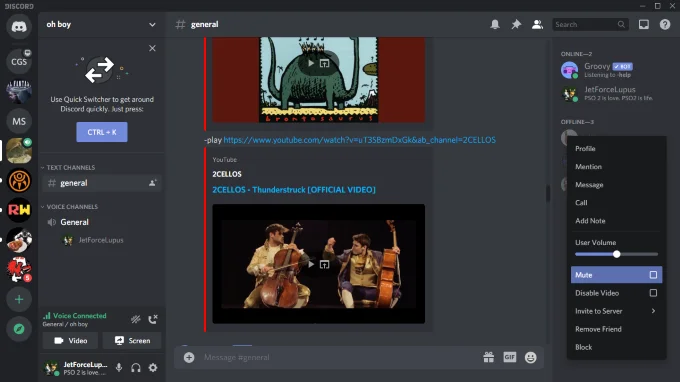680x382 pixels.
Task: Click the search magnifier icon
Action: [x=621, y=24]
